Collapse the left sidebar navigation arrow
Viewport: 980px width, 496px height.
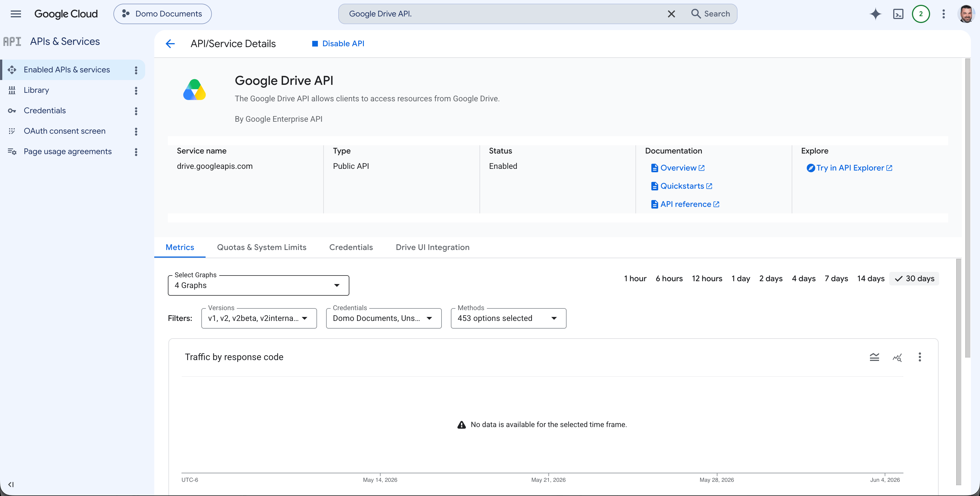click(11, 485)
